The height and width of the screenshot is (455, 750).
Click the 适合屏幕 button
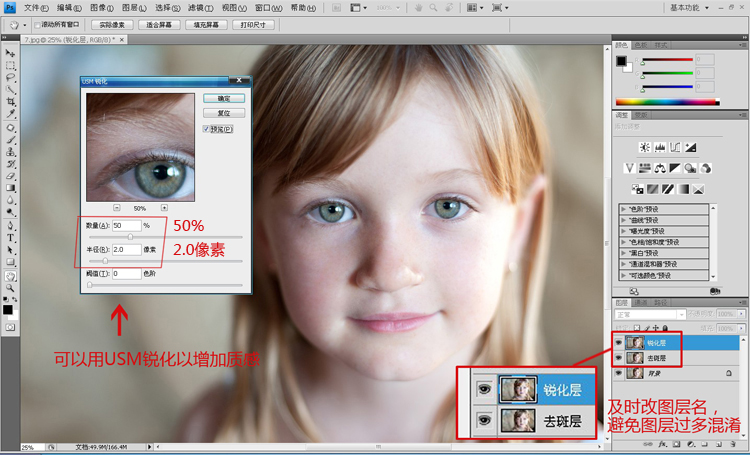159,24
